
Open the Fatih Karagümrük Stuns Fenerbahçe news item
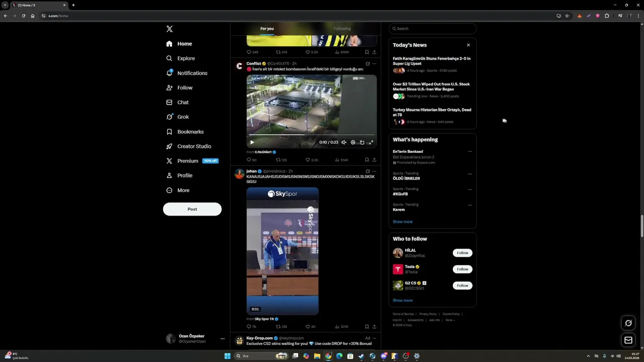pyautogui.click(x=432, y=64)
